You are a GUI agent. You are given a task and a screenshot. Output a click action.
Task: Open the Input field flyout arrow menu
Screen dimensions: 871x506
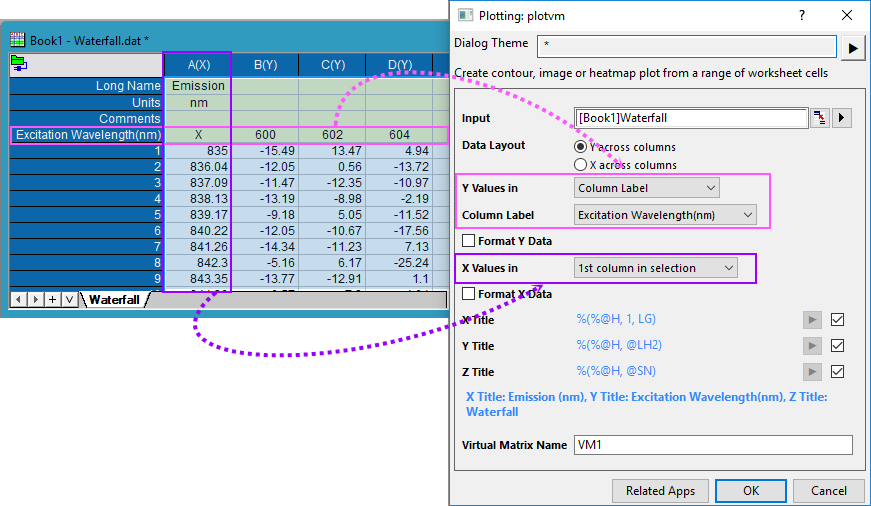coord(842,118)
